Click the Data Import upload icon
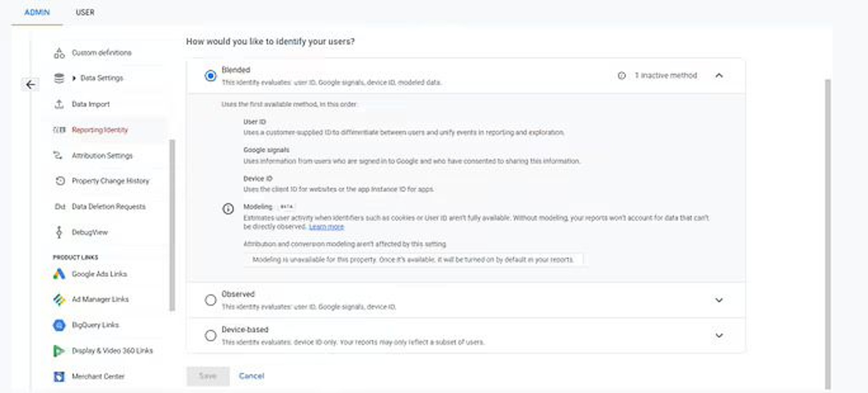The height and width of the screenshot is (393, 868). pyautogui.click(x=59, y=104)
